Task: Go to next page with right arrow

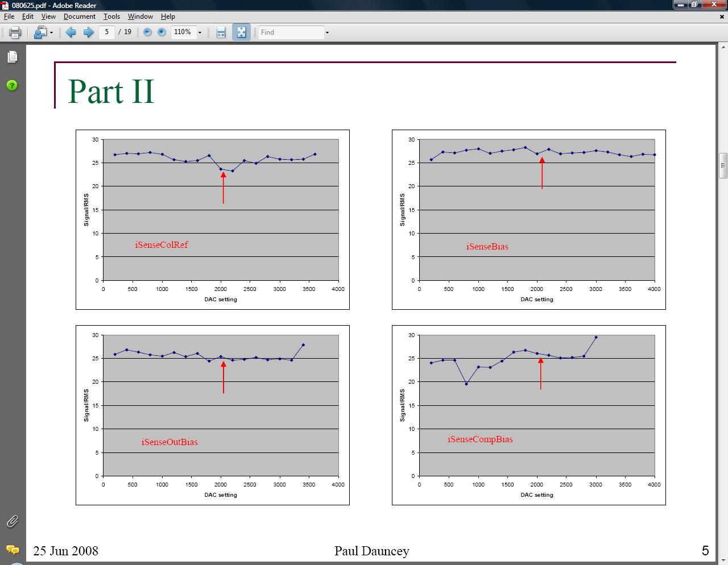Action: (88, 32)
